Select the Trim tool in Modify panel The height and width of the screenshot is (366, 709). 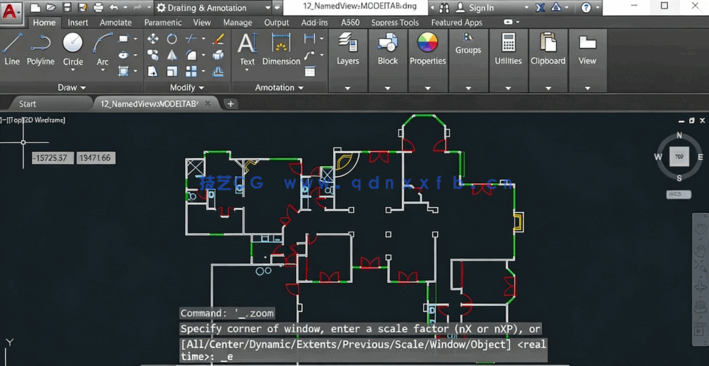(x=191, y=39)
